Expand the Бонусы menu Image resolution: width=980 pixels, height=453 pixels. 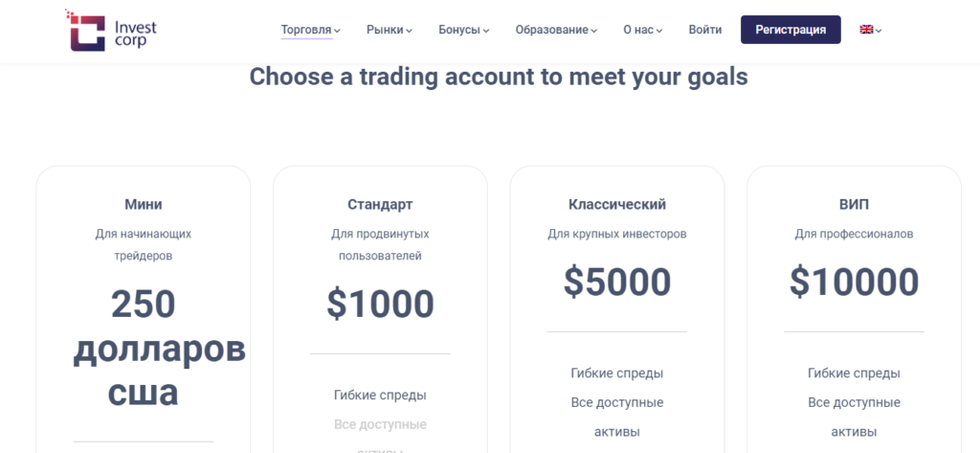tap(464, 30)
